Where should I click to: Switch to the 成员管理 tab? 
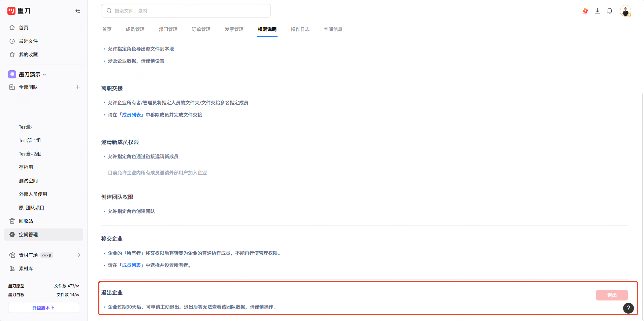(x=135, y=29)
